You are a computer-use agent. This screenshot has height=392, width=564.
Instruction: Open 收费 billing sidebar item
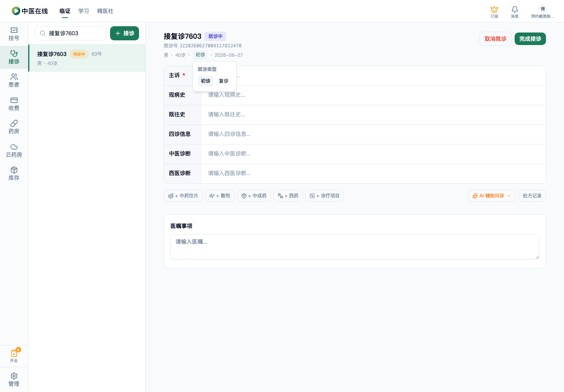pyautogui.click(x=14, y=104)
